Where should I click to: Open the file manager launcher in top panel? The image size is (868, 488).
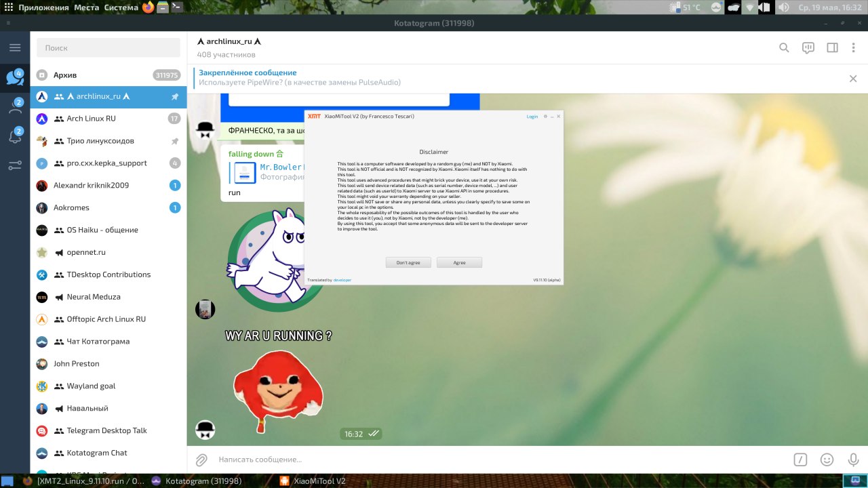(x=163, y=7)
